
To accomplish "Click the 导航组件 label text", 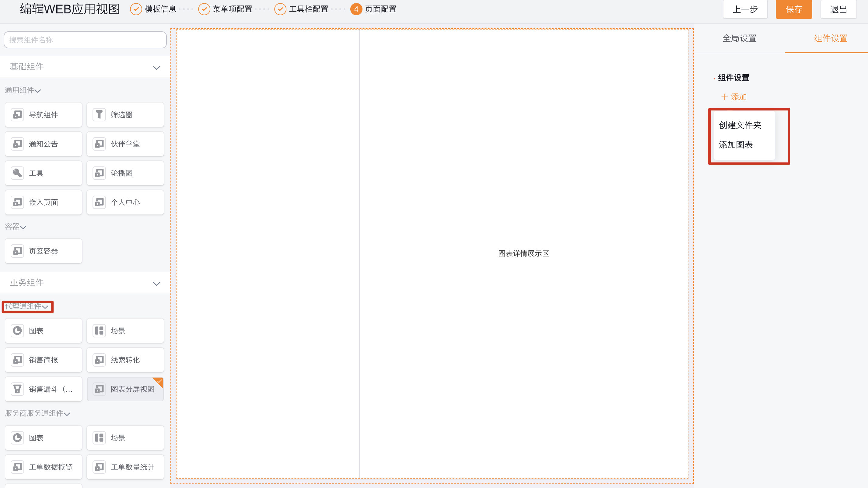I will (44, 115).
